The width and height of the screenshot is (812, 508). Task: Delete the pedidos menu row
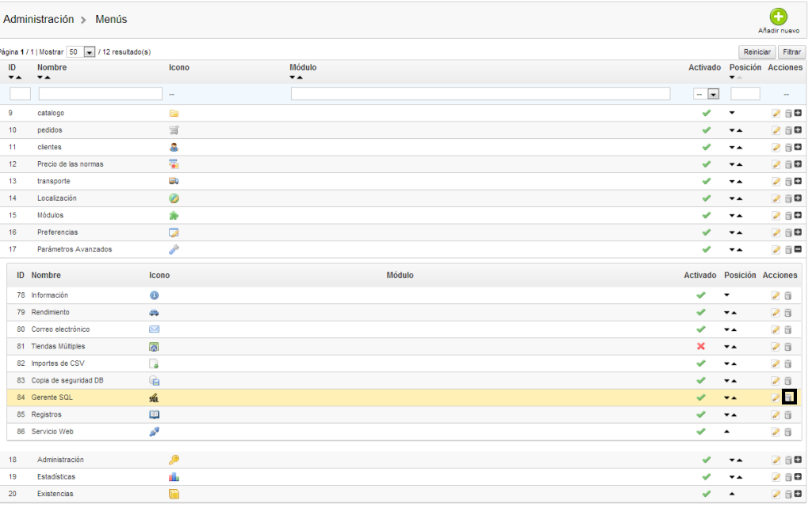tap(788, 130)
